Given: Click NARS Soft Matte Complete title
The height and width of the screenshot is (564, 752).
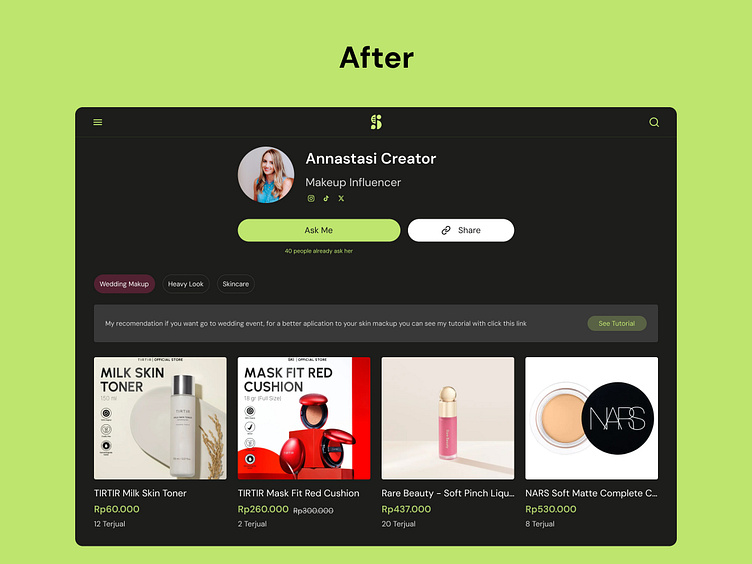Looking at the screenshot, I should pyautogui.click(x=591, y=493).
